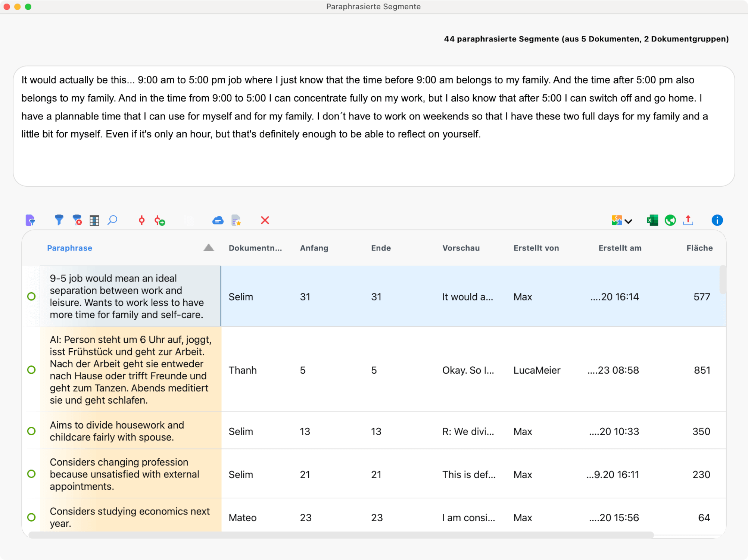
Task: Click the Paraphrase column sort triangle
Action: tap(209, 248)
